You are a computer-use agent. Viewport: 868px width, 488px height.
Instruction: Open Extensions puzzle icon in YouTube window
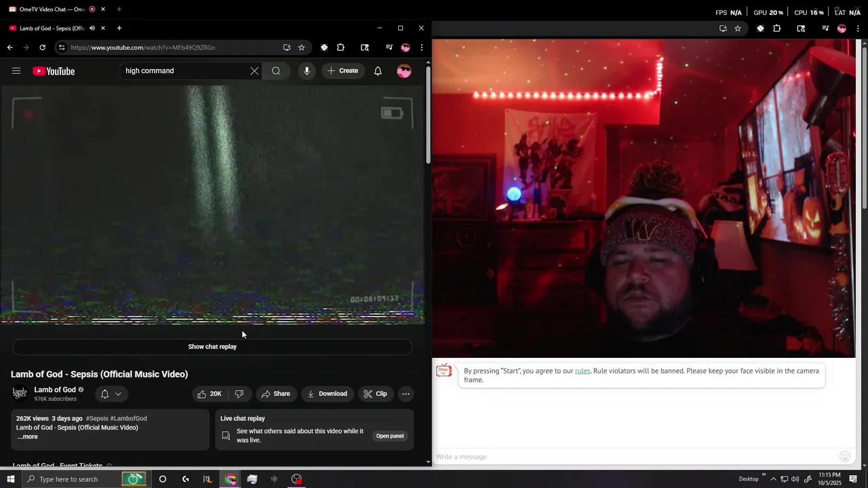(x=340, y=47)
